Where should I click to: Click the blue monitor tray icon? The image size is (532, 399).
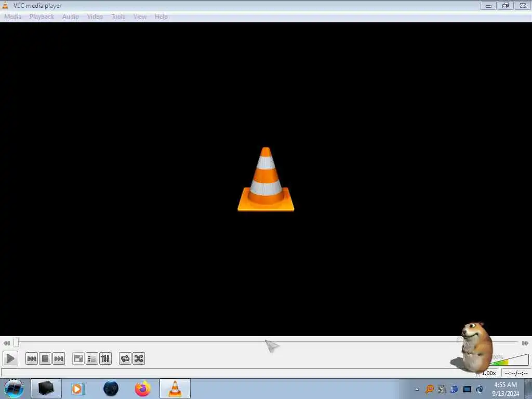(x=467, y=389)
